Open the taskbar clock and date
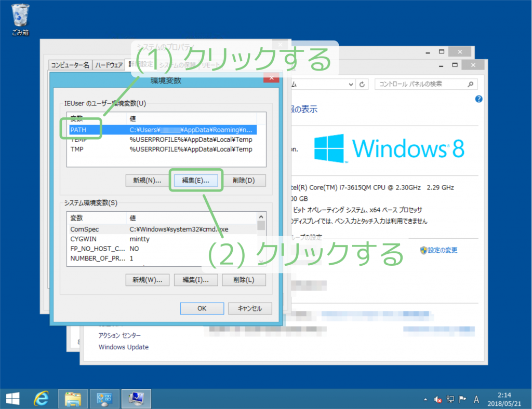532x409 pixels. (x=504, y=399)
